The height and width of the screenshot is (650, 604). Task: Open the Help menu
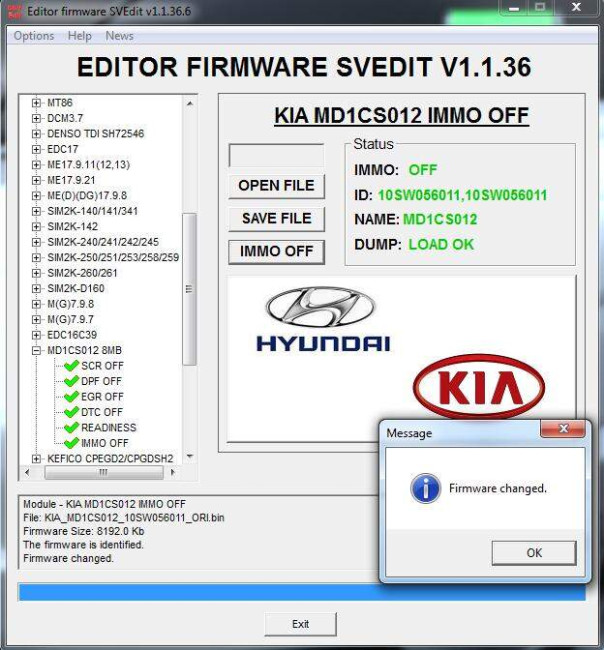80,36
